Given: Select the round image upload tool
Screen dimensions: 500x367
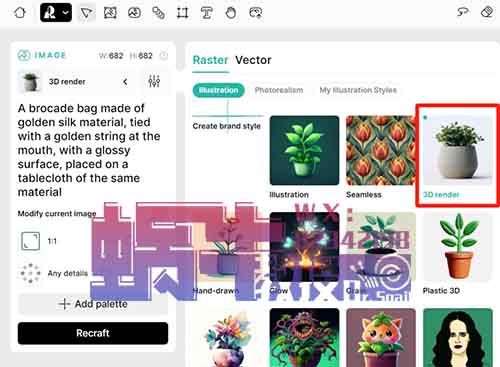Looking at the screenshot, I should point(134,13).
